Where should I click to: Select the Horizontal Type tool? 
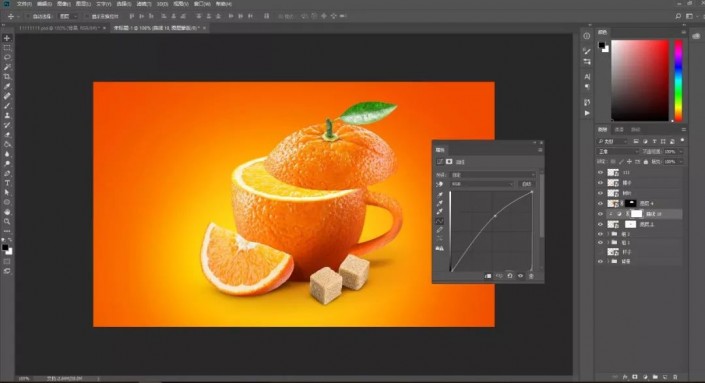(7, 183)
